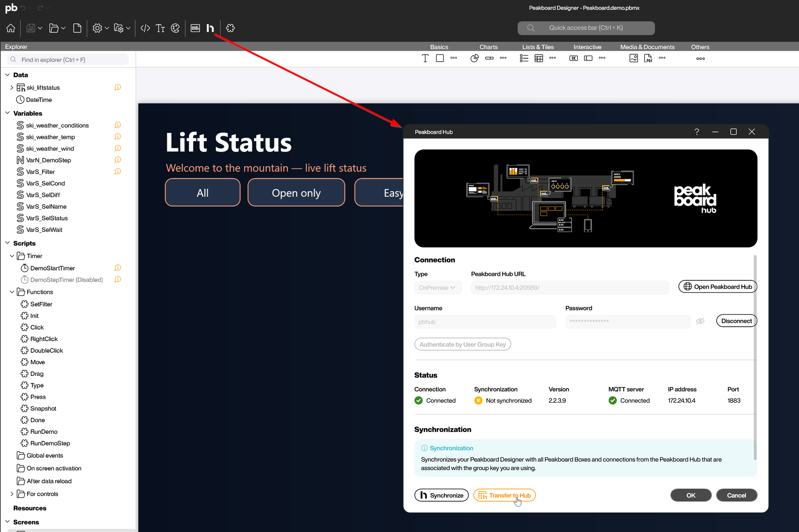The height and width of the screenshot is (532, 799).
Task: Select the styled list control
Action: 524,58
